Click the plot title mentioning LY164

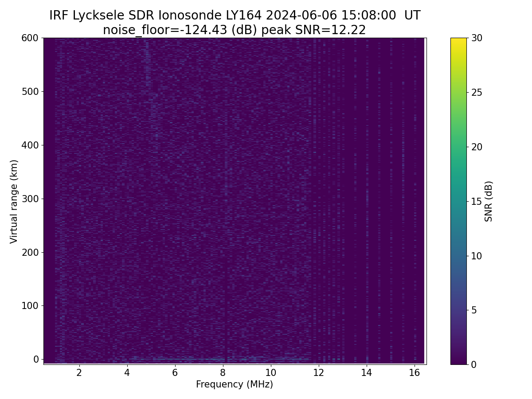click(235, 16)
